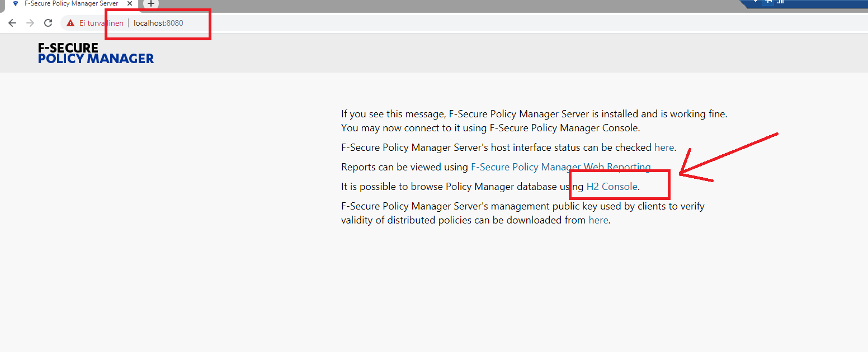
Task: Click the localhost:8080 address bar
Action: point(158,23)
